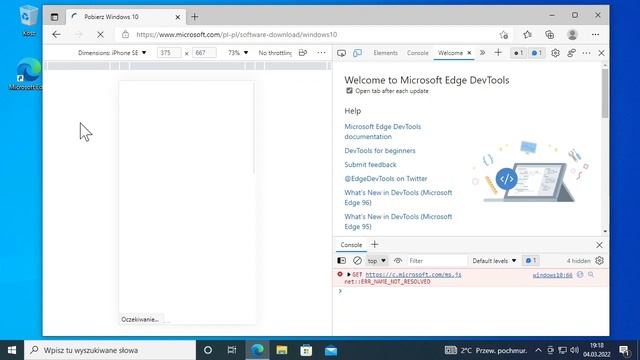Expand the GET error message arrow
This screenshot has height=360, width=640.
coord(349,274)
